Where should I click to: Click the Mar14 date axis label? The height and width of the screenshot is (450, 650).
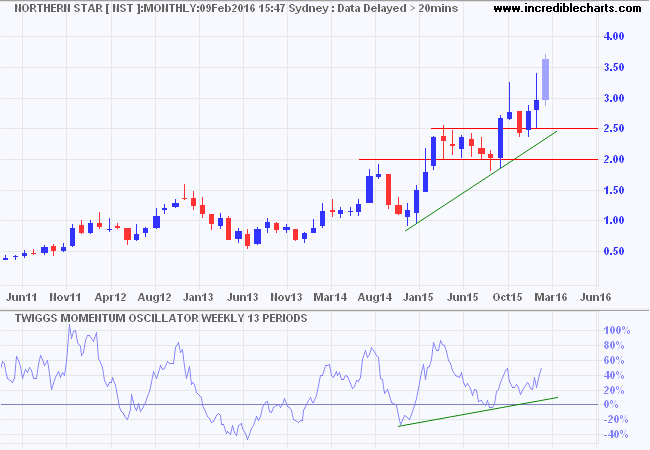coord(330,297)
